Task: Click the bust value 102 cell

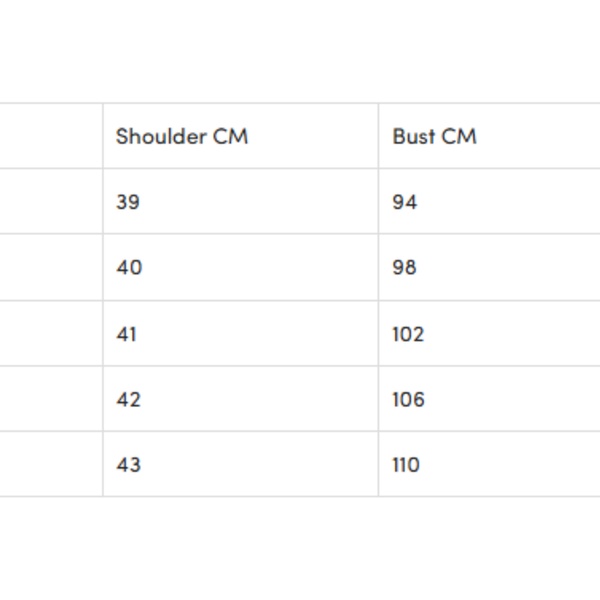Action: coord(408,334)
